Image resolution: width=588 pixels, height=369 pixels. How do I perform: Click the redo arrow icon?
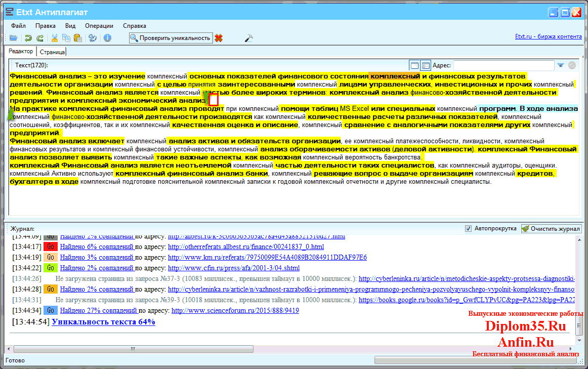click(40, 38)
